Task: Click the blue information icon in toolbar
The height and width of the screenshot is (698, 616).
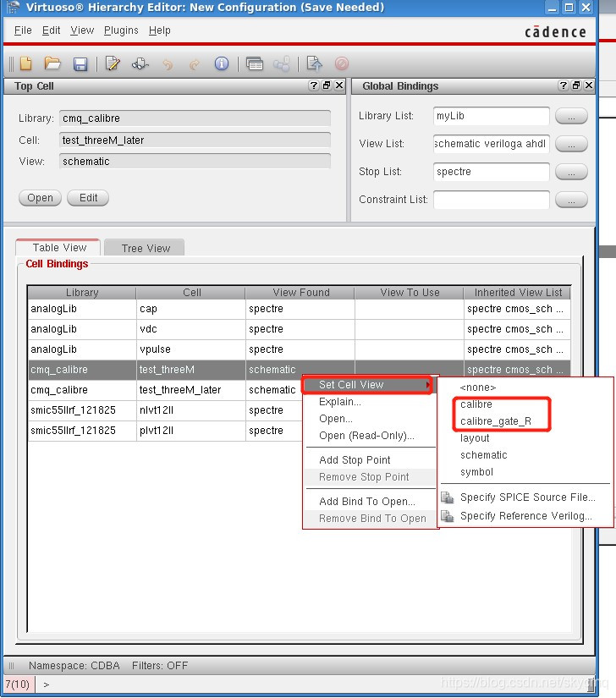Action: pyautogui.click(x=222, y=63)
